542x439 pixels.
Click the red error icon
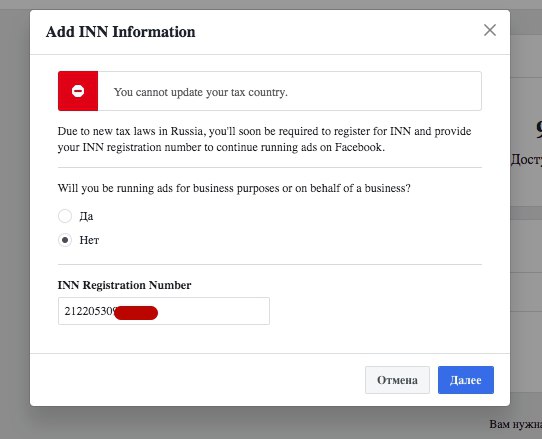click(78, 91)
